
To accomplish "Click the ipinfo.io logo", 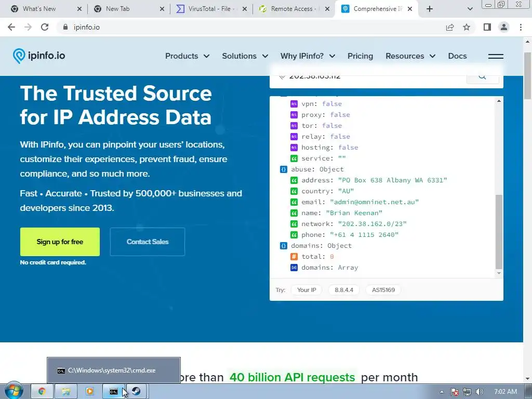I will (x=38, y=56).
